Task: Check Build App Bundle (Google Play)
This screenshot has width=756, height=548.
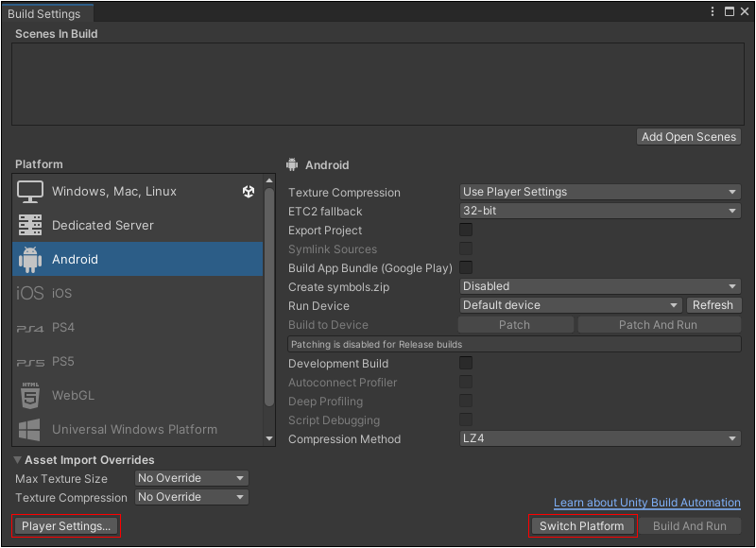Action: click(466, 267)
